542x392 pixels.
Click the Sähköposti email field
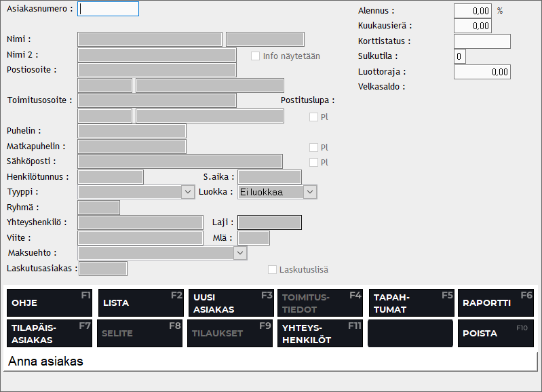180,161
